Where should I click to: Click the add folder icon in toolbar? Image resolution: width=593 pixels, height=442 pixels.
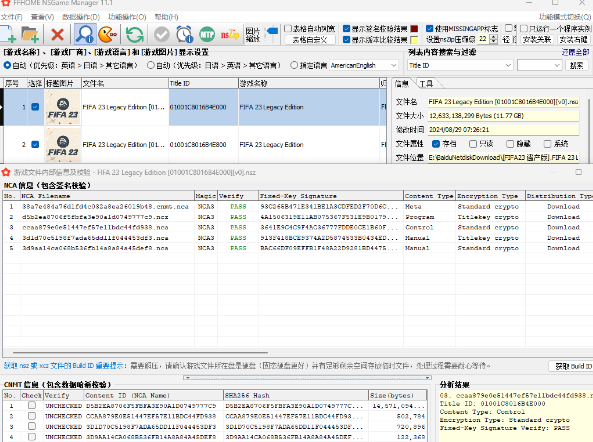[x=30, y=34]
